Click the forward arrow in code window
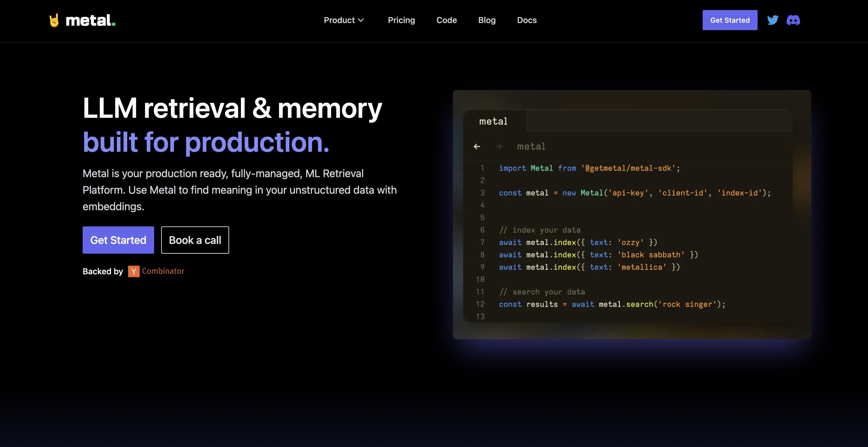 point(499,146)
